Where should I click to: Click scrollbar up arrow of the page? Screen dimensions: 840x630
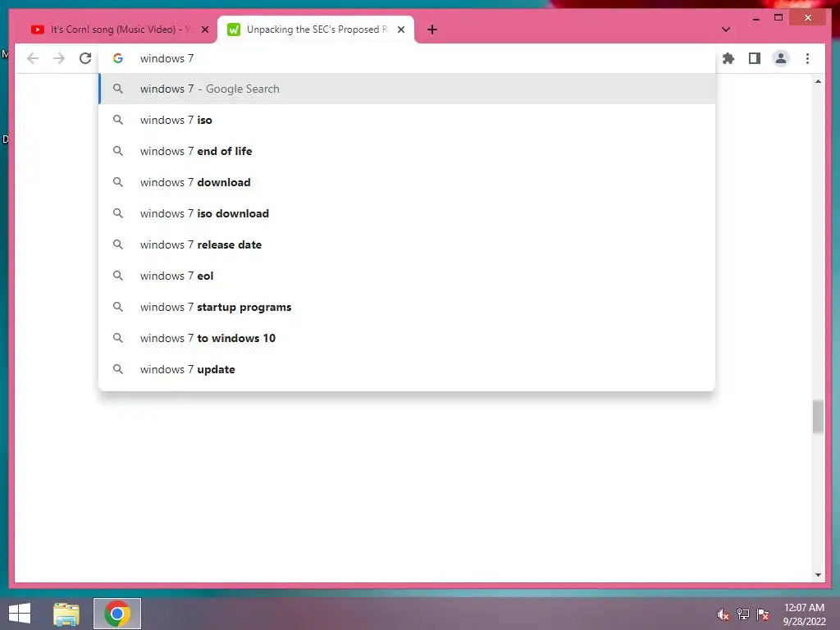[818, 81]
